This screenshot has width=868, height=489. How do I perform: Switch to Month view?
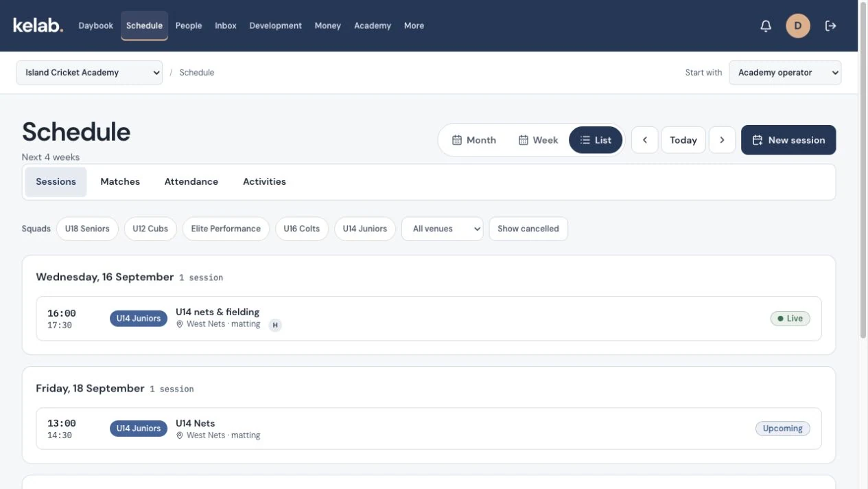tap(474, 140)
